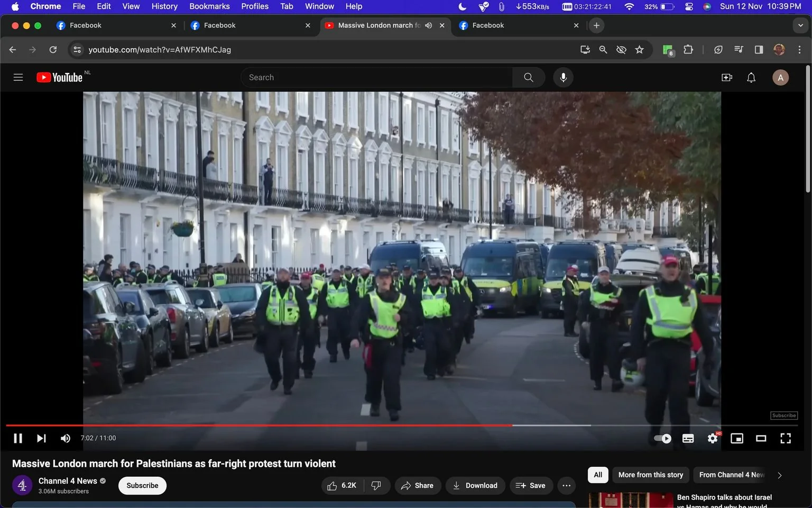This screenshot has height=508, width=812.
Task: Subscribe to Channel 4 News
Action: (142, 485)
